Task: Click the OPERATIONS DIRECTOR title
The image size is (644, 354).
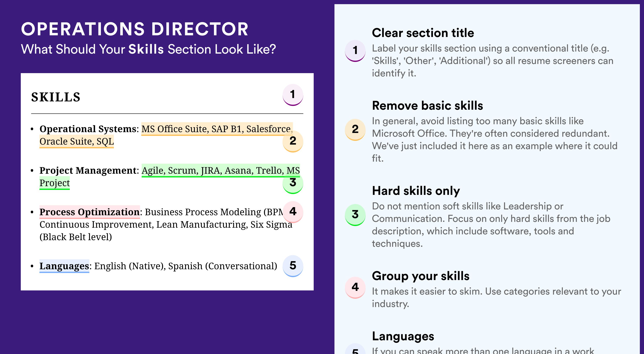Action: 135,29
